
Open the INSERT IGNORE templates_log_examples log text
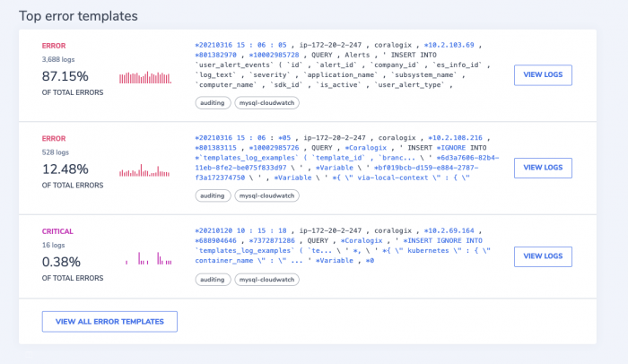click(x=347, y=158)
